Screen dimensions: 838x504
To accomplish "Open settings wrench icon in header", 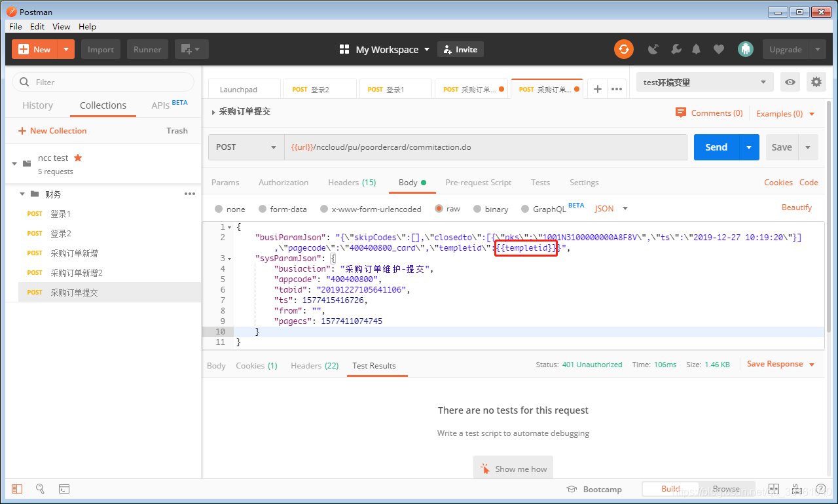I will pyautogui.click(x=676, y=49).
